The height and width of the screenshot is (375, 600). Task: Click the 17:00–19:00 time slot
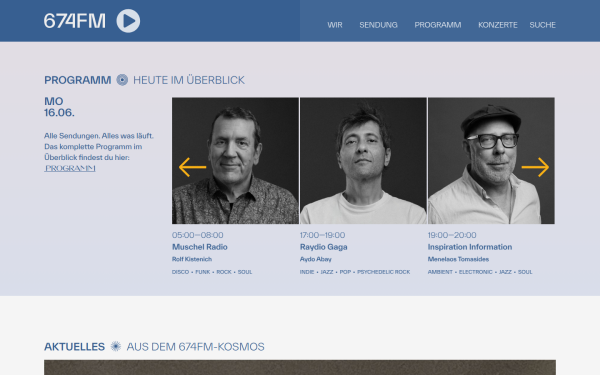pyautogui.click(x=323, y=235)
